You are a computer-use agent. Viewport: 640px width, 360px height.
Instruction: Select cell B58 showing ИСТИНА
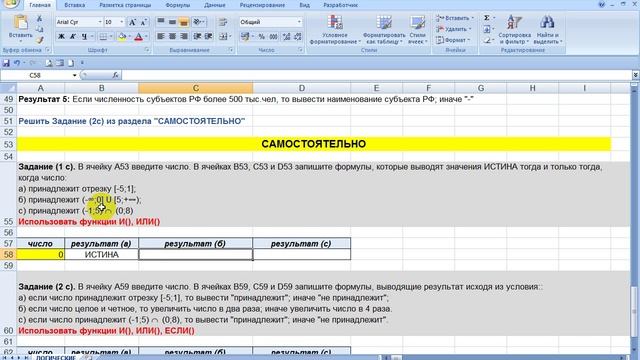pyautogui.click(x=101, y=254)
